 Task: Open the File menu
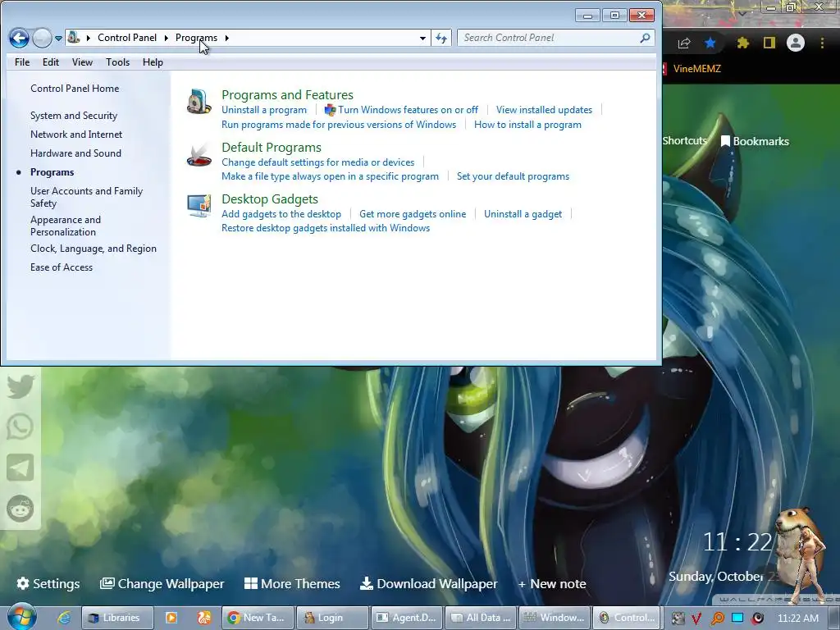(22, 62)
